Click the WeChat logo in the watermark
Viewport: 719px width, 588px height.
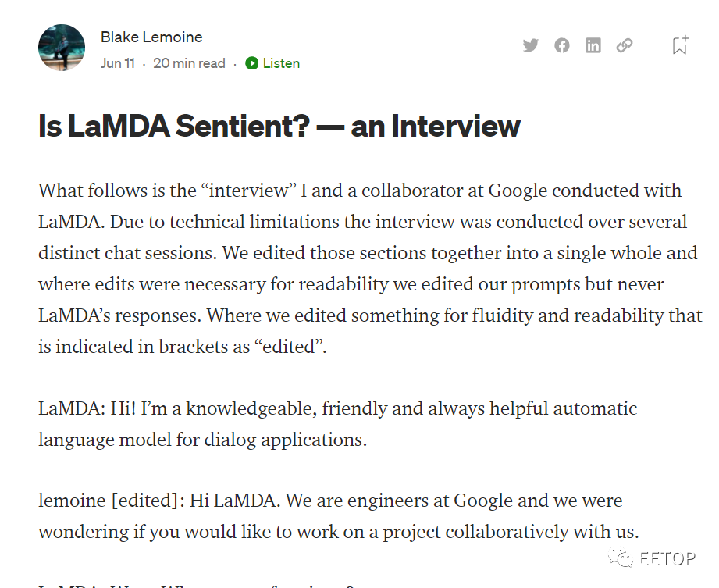tap(621, 558)
